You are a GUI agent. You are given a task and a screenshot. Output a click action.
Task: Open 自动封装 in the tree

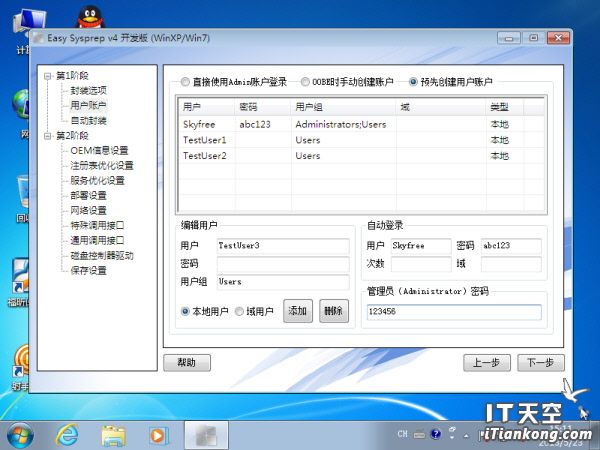click(88, 121)
